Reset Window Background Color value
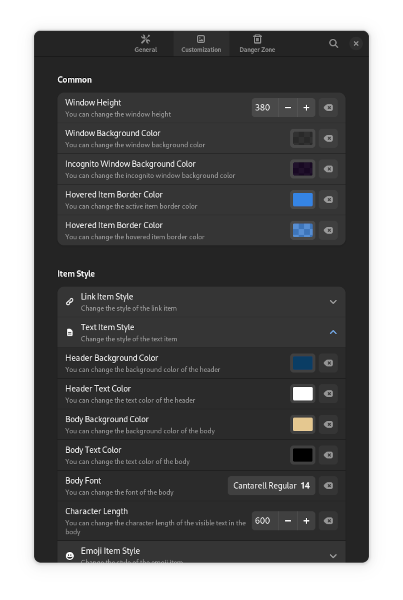 328,139
